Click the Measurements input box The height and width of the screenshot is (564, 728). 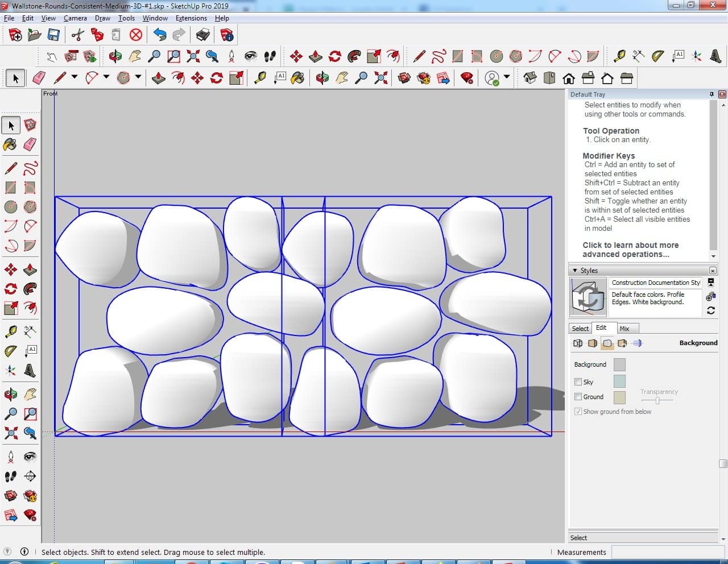667,552
